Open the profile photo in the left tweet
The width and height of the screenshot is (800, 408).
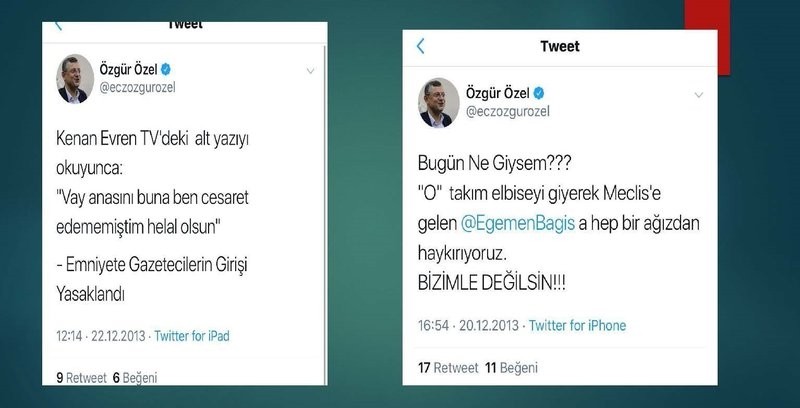point(75,79)
